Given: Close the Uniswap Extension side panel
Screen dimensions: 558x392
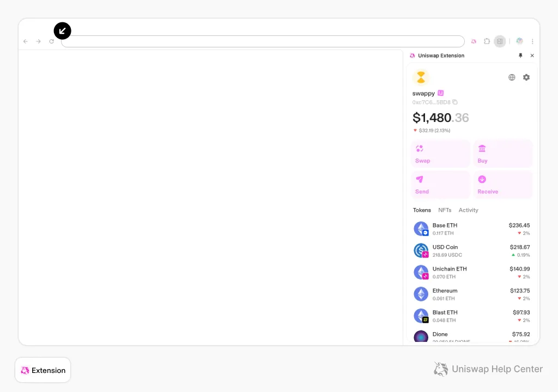Looking at the screenshot, I should point(532,56).
